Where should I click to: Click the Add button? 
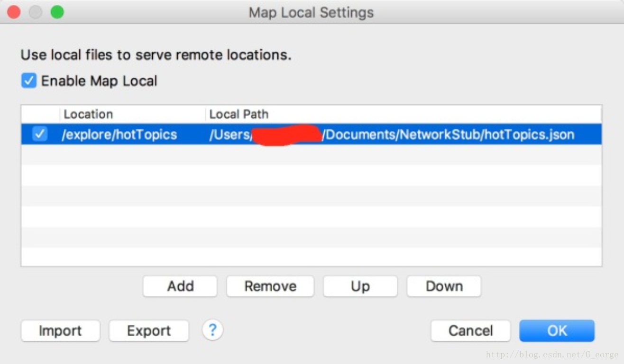point(180,286)
